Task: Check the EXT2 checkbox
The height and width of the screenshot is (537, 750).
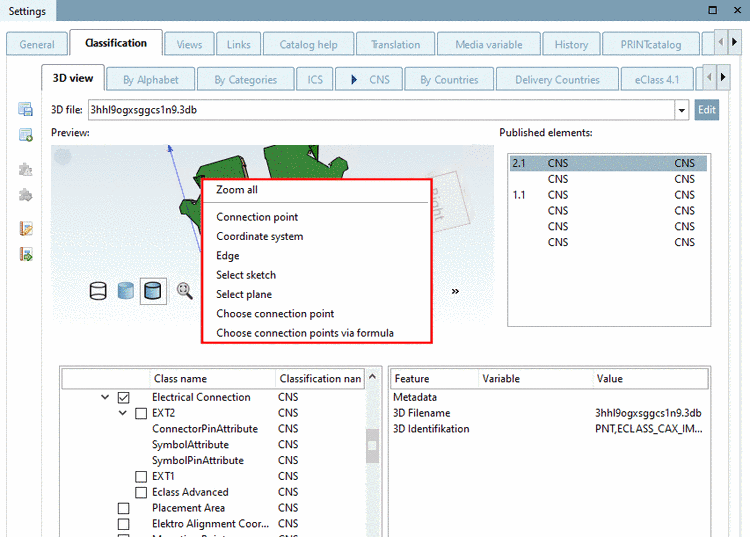Action: click(x=141, y=413)
